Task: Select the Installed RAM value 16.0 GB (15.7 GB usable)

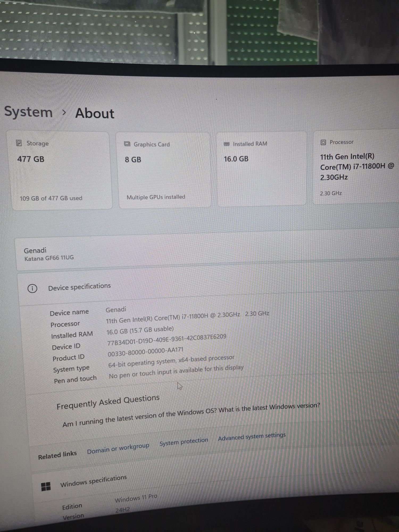Action: click(x=140, y=330)
